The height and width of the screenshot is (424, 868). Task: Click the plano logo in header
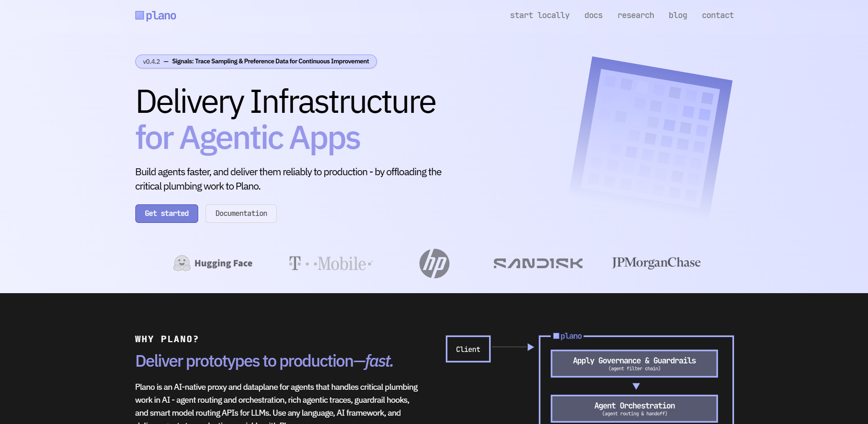pos(156,16)
